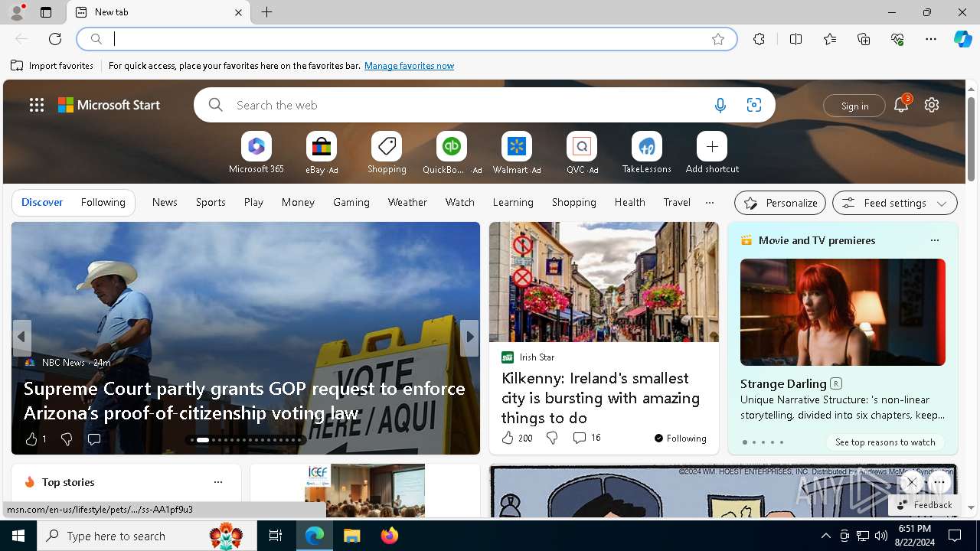Open Top stories card options menu
Viewport: 980px width, 551px height.
[x=218, y=482]
